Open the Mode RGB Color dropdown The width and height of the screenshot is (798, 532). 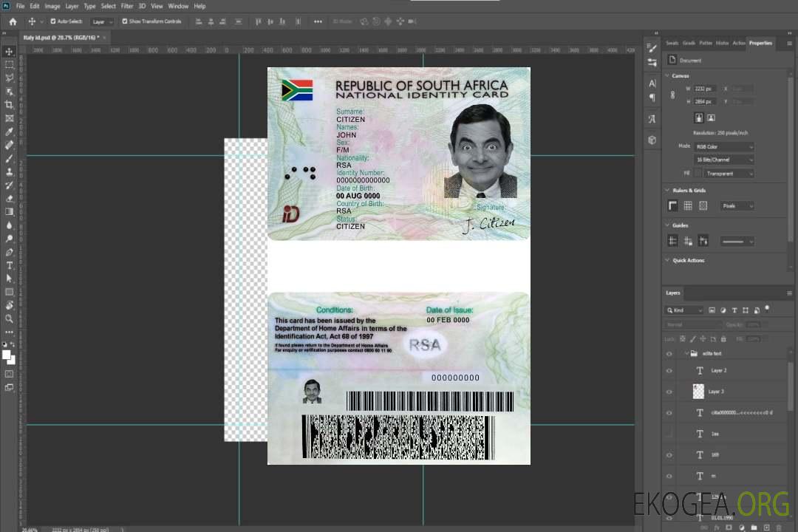(723, 146)
